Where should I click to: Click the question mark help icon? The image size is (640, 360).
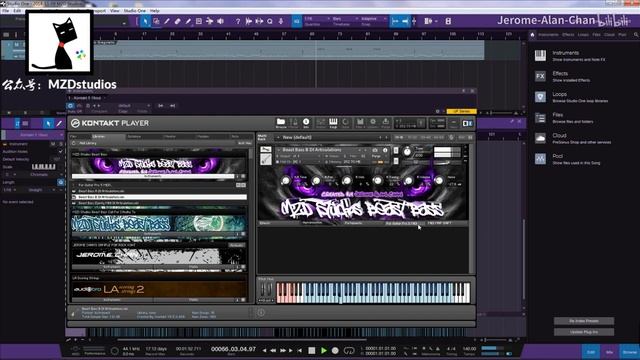click(238, 21)
